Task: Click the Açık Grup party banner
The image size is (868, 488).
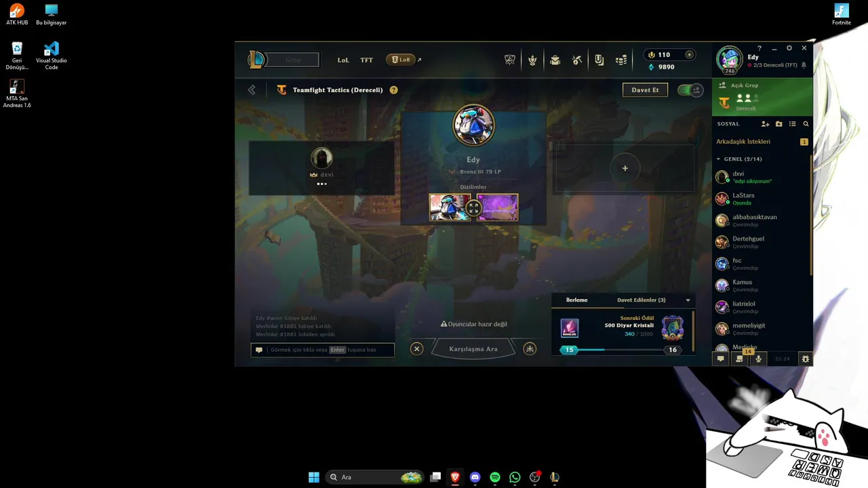Action: coord(762,97)
